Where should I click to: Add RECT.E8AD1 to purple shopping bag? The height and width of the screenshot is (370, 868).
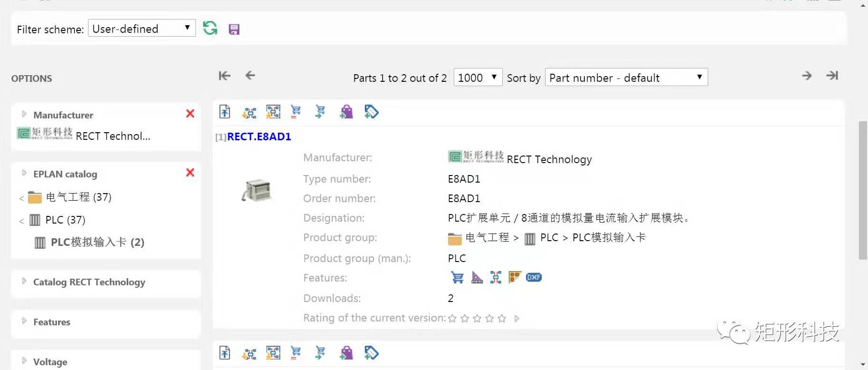point(346,112)
